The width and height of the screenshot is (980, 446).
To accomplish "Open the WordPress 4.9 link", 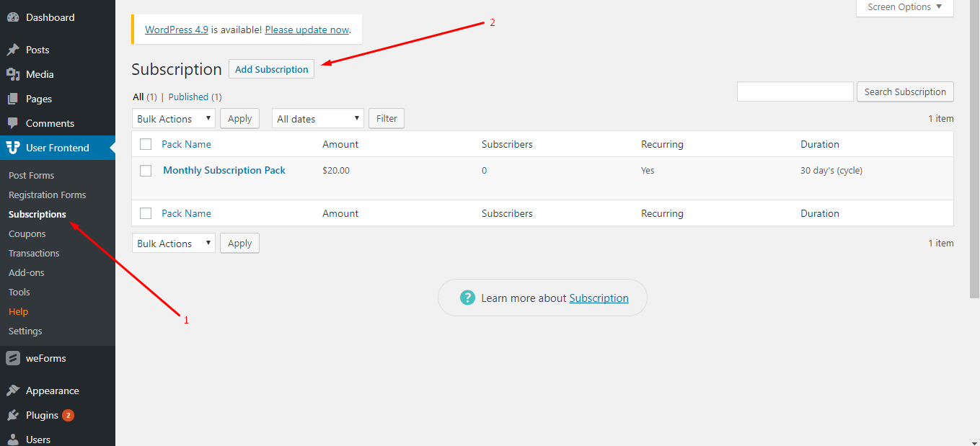I will click(x=177, y=30).
